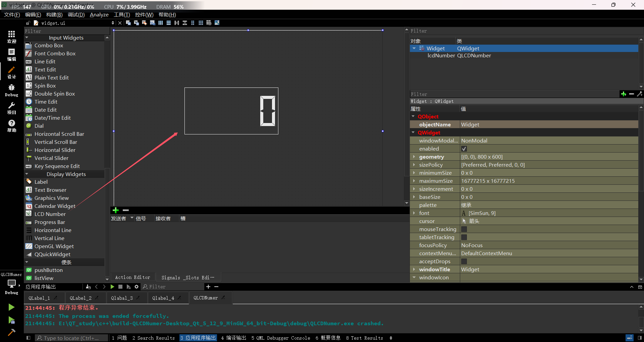Screen dimensions: 644x342
Task: Open the 编译输出 pane
Action: click(234, 338)
